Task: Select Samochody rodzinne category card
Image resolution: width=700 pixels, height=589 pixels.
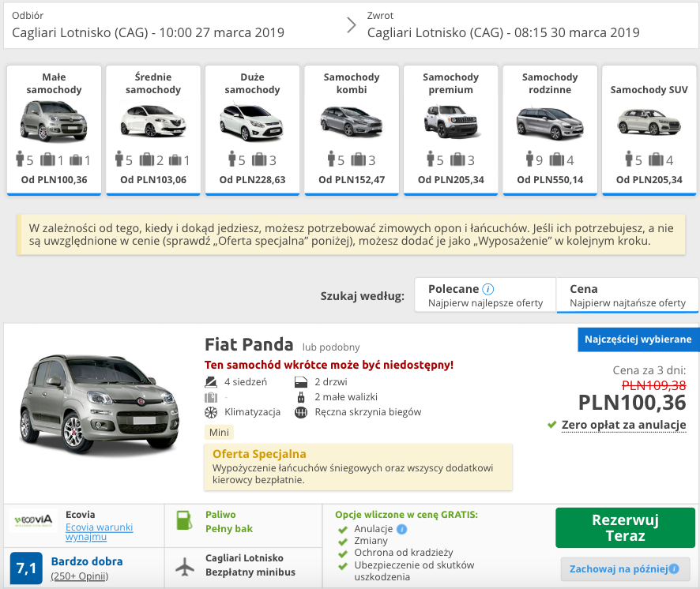Action: (550, 130)
